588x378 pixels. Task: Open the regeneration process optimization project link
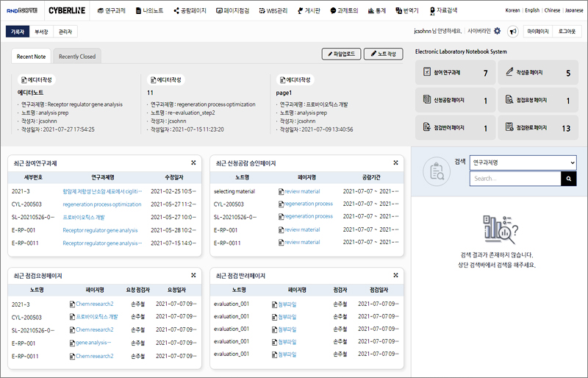click(101, 204)
